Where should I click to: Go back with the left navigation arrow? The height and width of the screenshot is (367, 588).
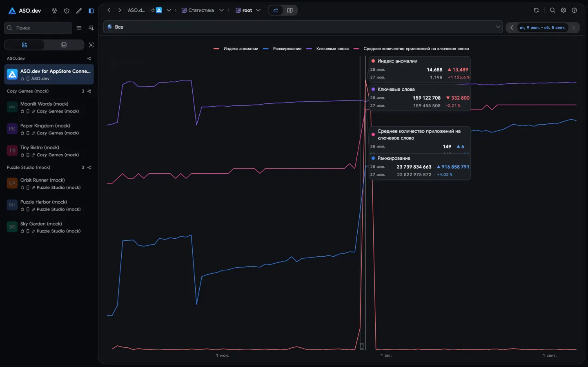point(109,10)
